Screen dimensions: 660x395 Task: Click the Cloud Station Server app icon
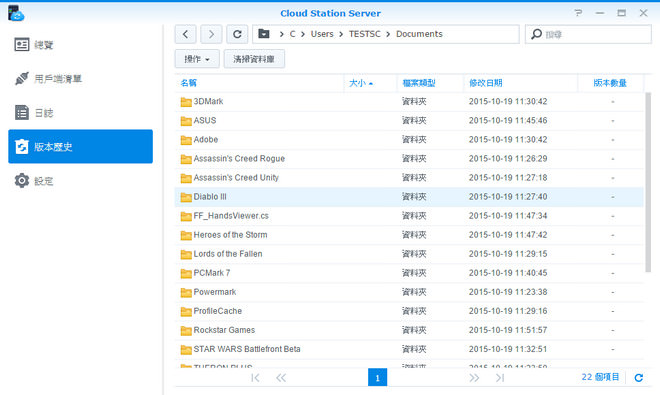point(16,13)
